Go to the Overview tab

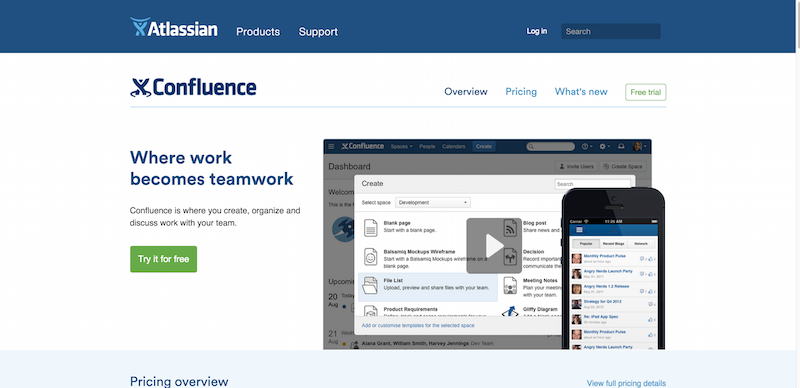click(x=465, y=92)
